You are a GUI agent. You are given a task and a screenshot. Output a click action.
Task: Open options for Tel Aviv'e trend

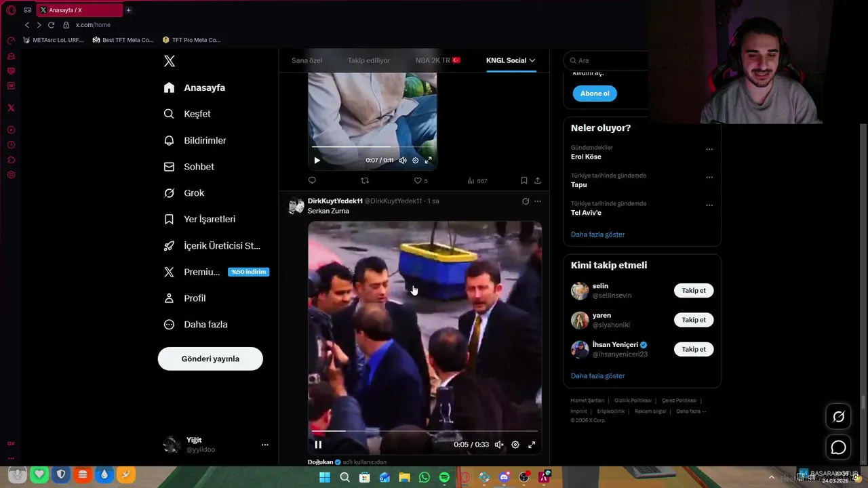pos(709,205)
